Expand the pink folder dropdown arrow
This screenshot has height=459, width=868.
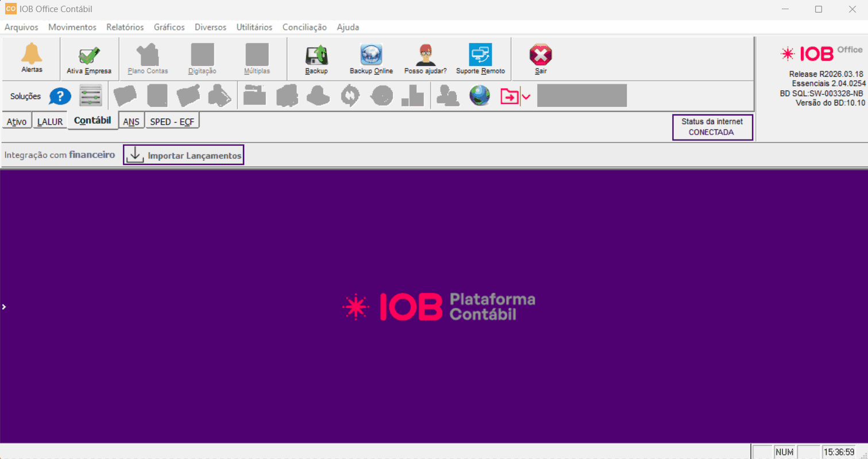tap(526, 97)
